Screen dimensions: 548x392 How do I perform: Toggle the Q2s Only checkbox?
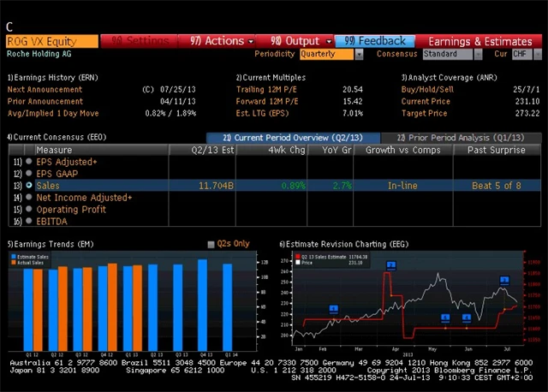coord(211,244)
